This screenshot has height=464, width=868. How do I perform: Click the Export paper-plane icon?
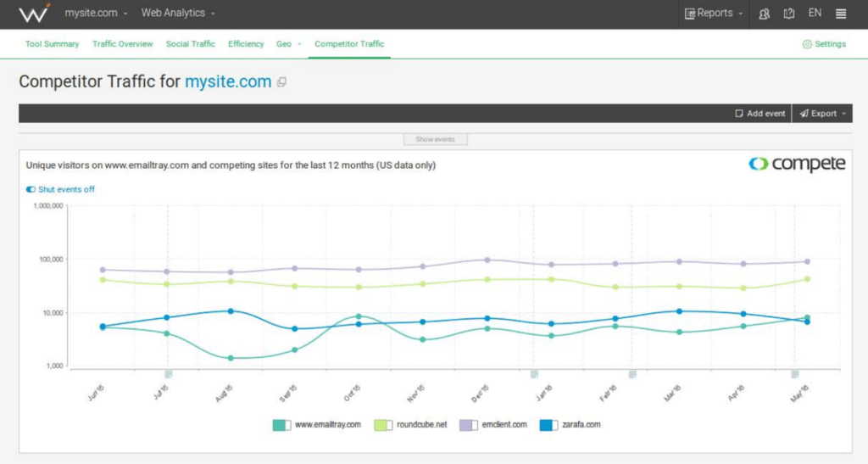[804, 114]
